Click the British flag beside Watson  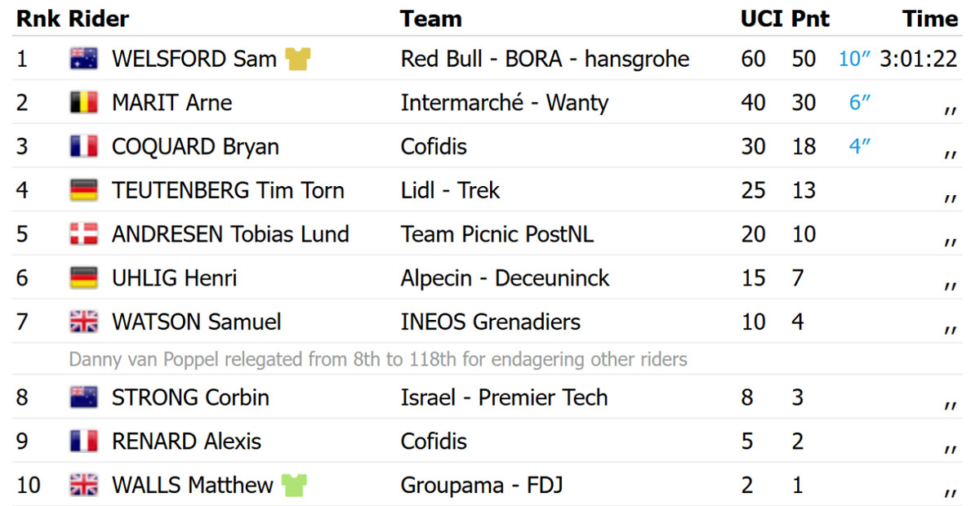83,322
